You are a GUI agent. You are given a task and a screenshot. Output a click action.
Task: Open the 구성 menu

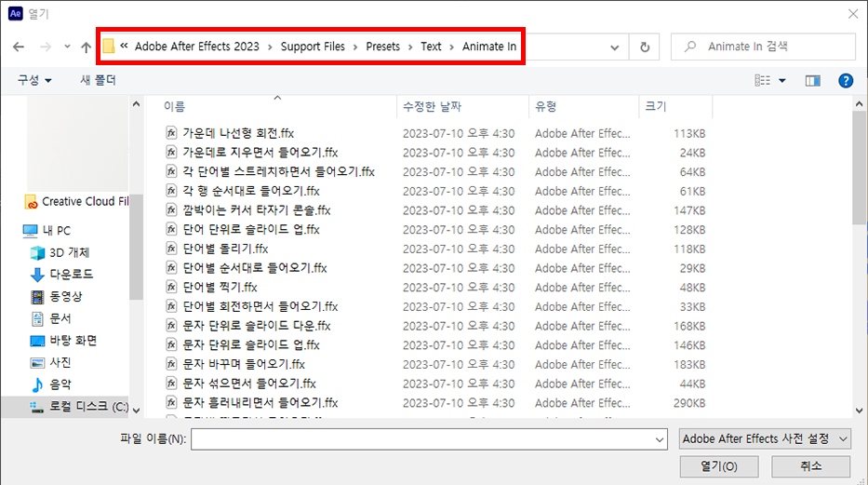tap(34, 81)
